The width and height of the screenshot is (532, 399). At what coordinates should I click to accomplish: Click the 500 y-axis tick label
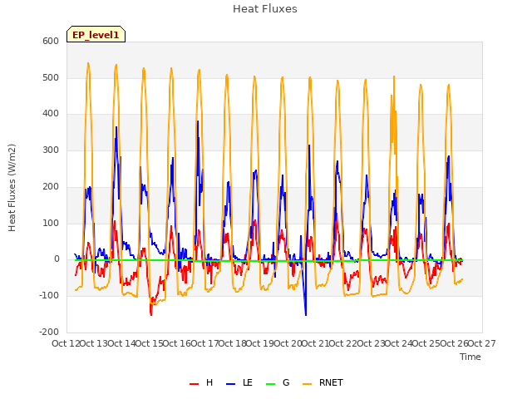click(x=51, y=77)
